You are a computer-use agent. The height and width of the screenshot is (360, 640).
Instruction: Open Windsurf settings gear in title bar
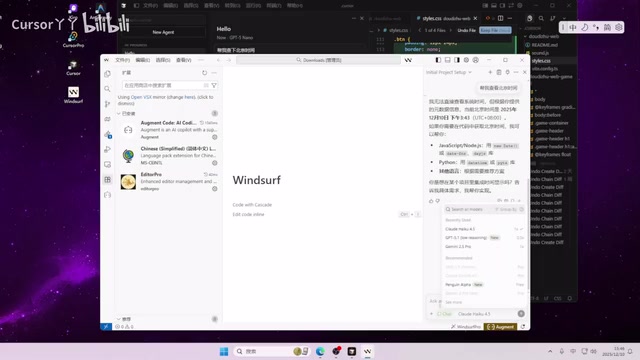tap(466, 60)
